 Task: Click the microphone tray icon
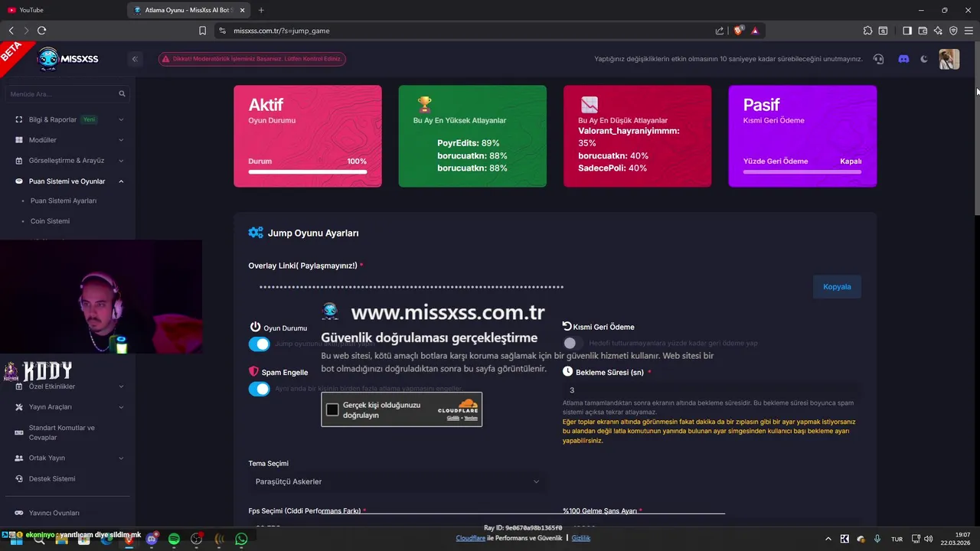877,539
